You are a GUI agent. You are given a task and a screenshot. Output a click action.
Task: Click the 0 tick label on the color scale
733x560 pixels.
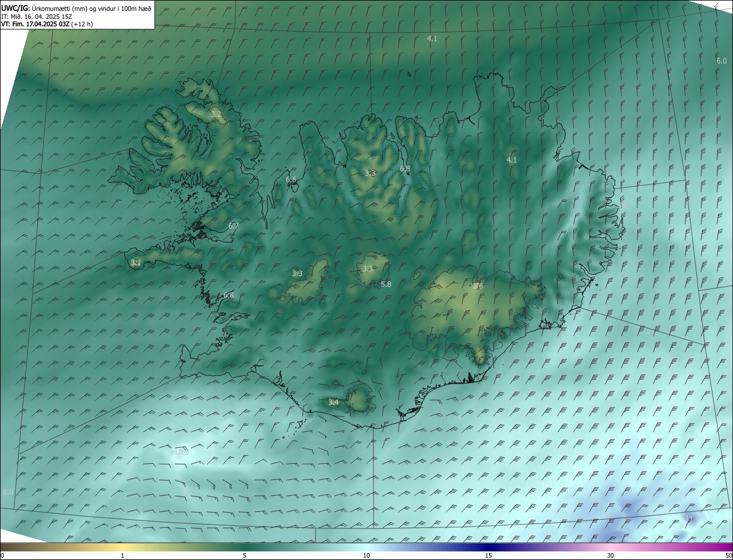(2, 555)
